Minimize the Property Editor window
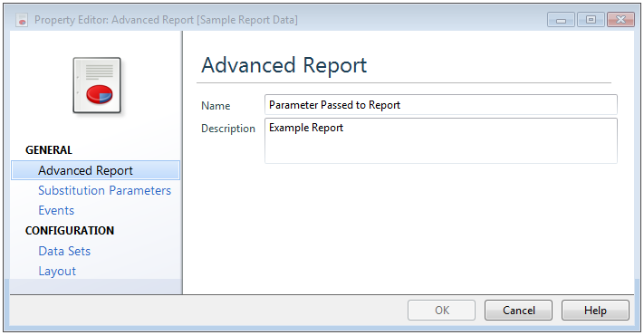This screenshot has height=335, width=644. pos(561,20)
